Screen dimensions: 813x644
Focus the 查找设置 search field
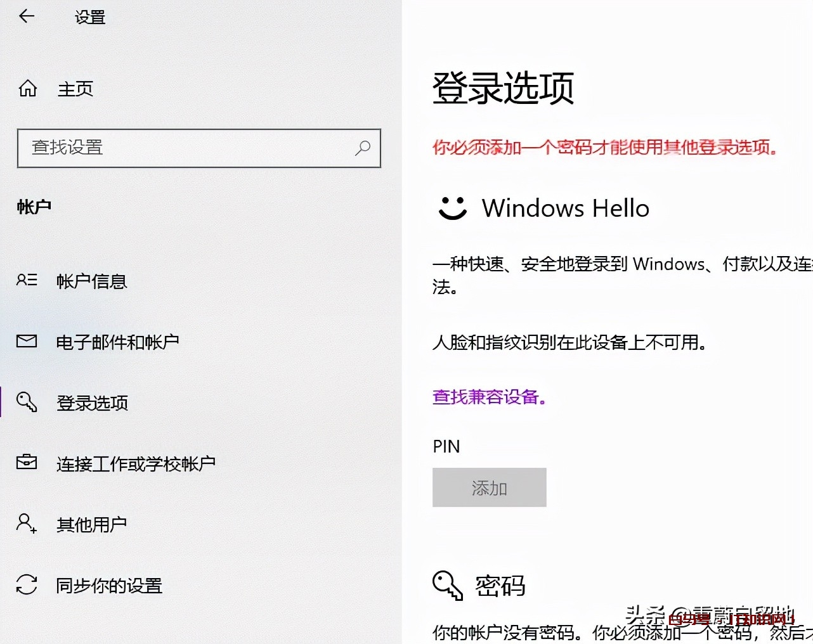tap(190, 148)
